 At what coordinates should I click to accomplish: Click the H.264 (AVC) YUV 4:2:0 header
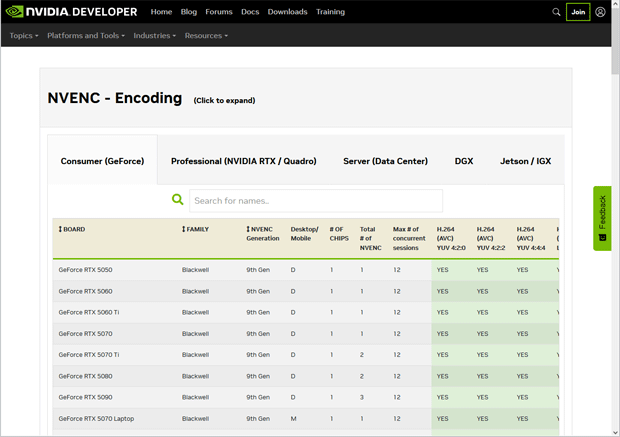point(451,238)
